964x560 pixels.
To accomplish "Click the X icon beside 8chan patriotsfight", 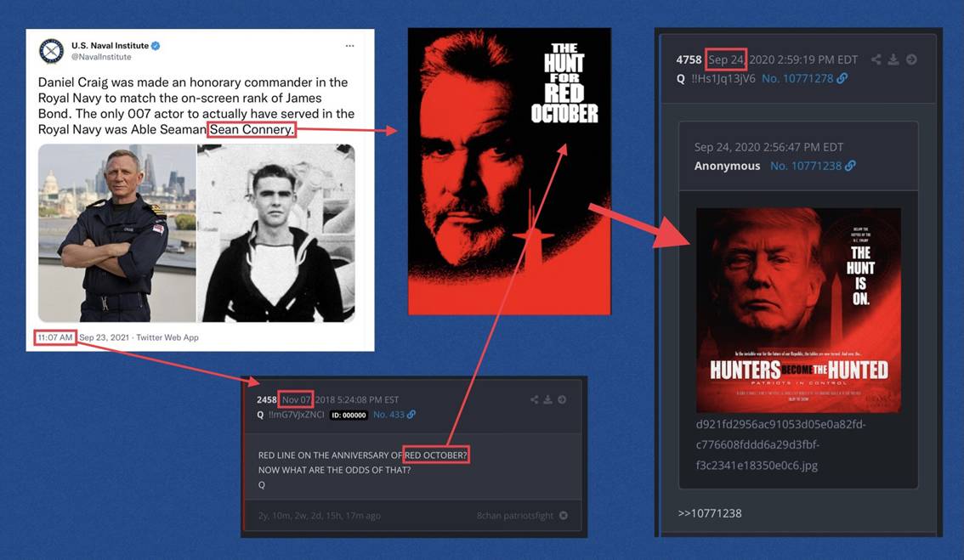I will [x=564, y=515].
